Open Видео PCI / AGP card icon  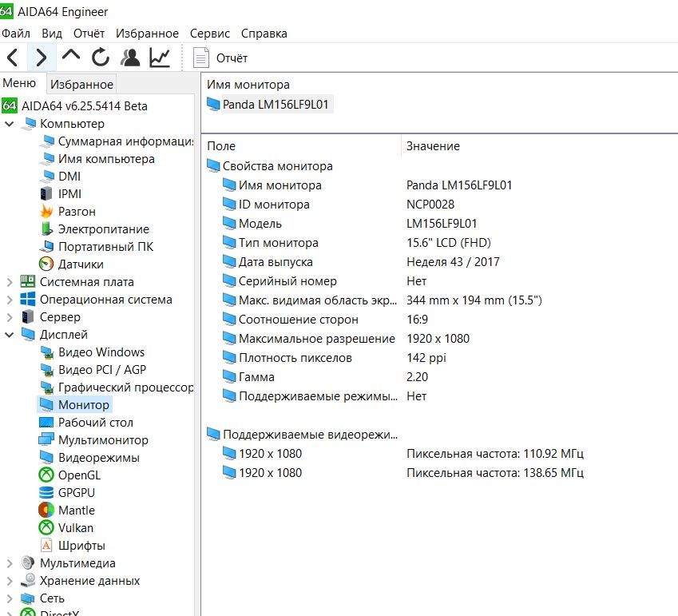coord(46,370)
